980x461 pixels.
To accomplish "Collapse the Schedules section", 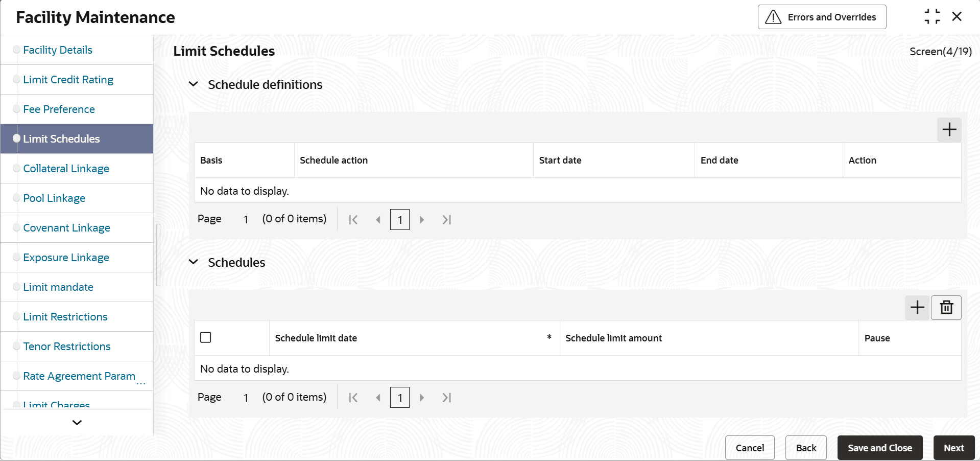I will click(193, 262).
